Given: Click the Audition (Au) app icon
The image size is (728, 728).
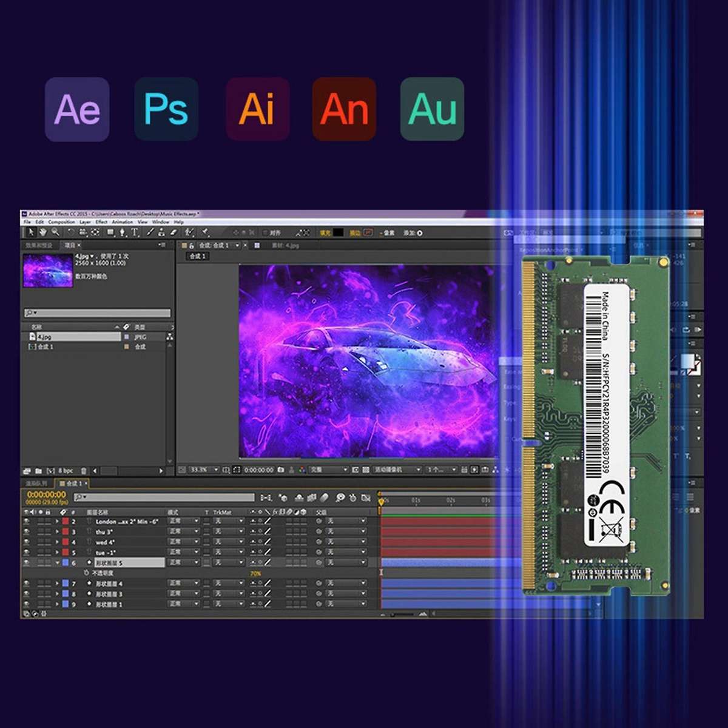Looking at the screenshot, I should click(x=432, y=109).
